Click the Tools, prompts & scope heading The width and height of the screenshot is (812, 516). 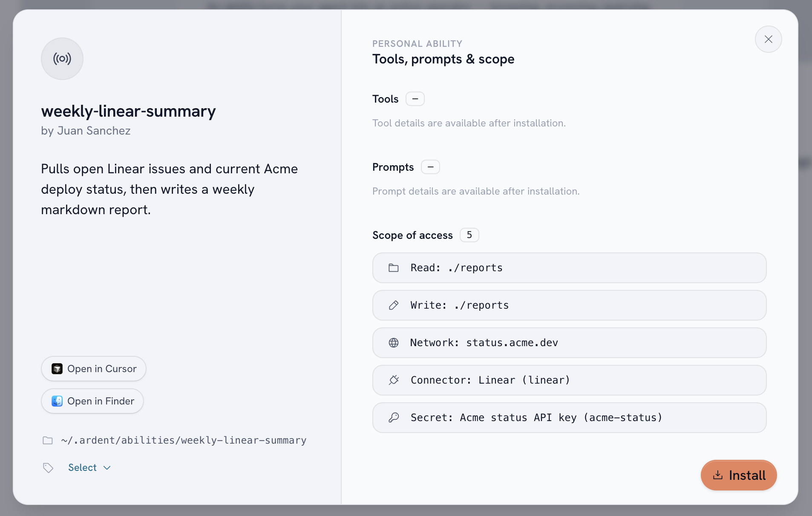[443, 59]
